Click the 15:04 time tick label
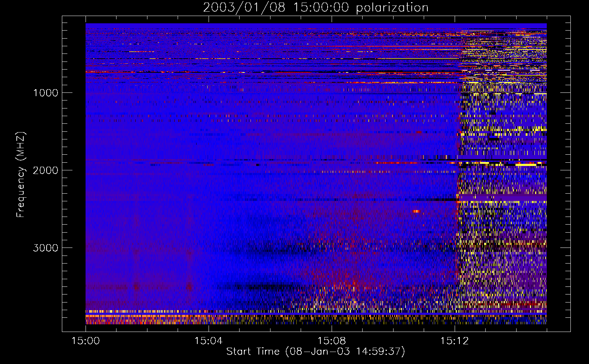This screenshot has width=589, height=364. click(209, 341)
